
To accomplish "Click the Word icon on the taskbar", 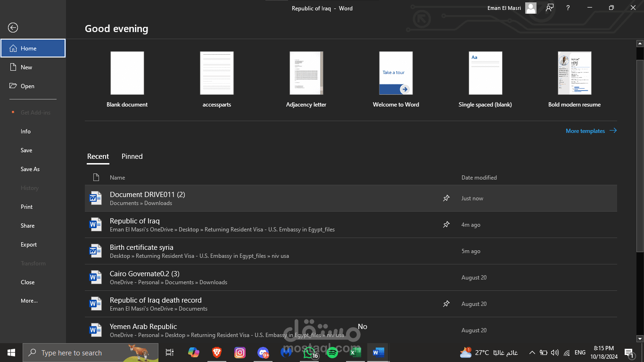I will point(379,352).
